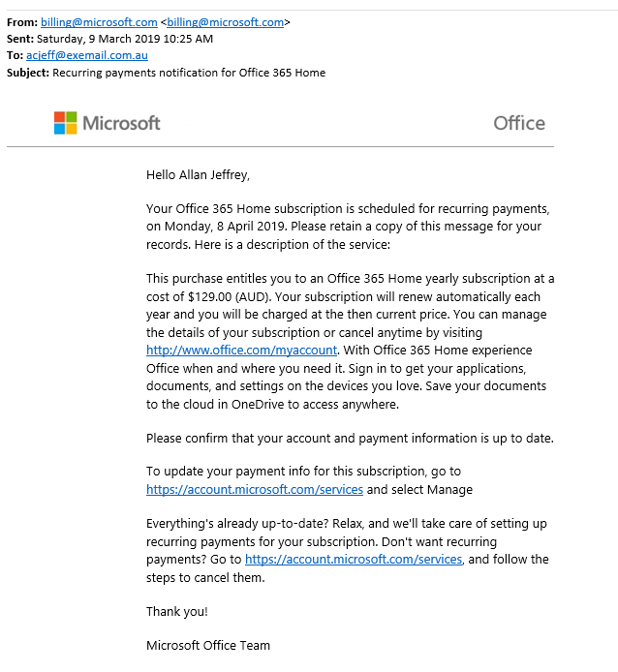The image size is (618, 672).
Task: Click the 'Thank you!' line
Action: click(177, 612)
